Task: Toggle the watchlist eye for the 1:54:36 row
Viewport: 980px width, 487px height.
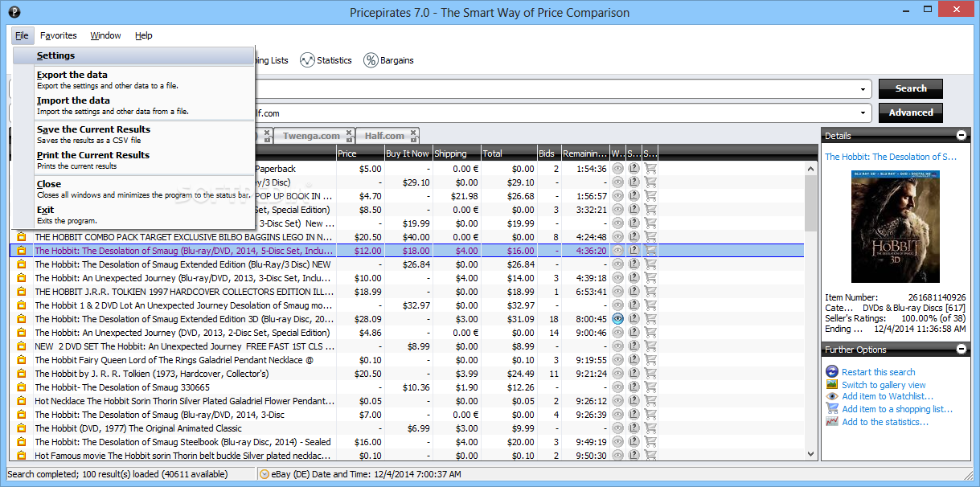Action: pos(617,169)
